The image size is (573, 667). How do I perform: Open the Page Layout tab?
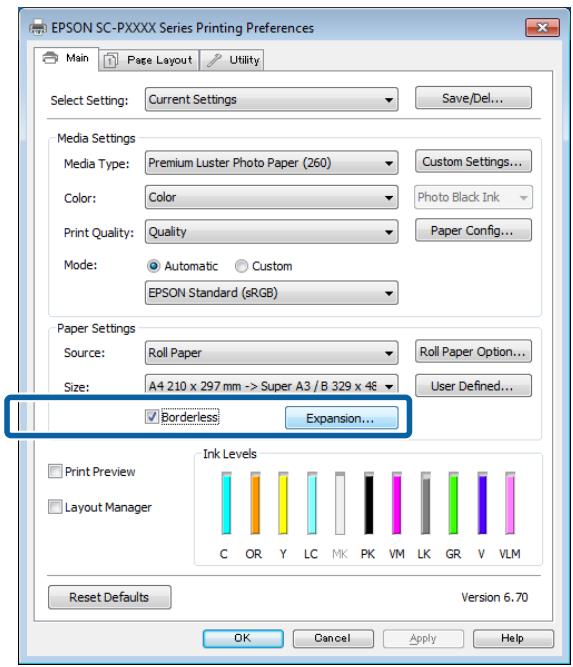click(149, 60)
